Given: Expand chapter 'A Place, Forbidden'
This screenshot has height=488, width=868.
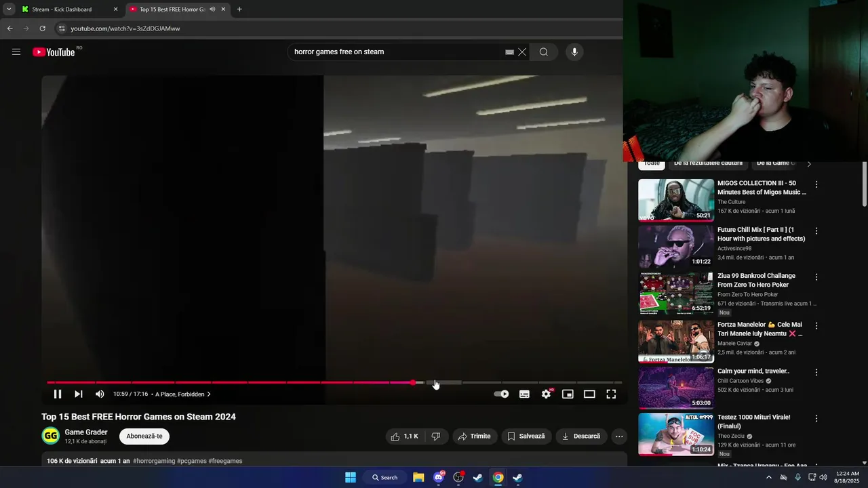Looking at the screenshot, I should click(x=183, y=394).
